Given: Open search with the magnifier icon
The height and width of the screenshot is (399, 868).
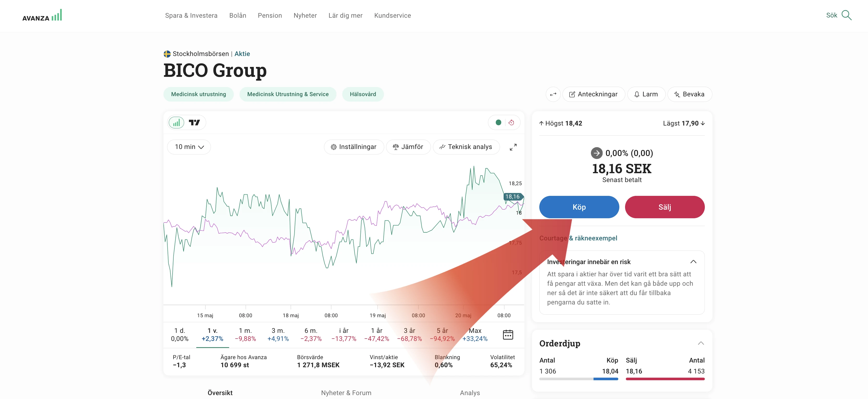Looking at the screenshot, I should coord(846,15).
